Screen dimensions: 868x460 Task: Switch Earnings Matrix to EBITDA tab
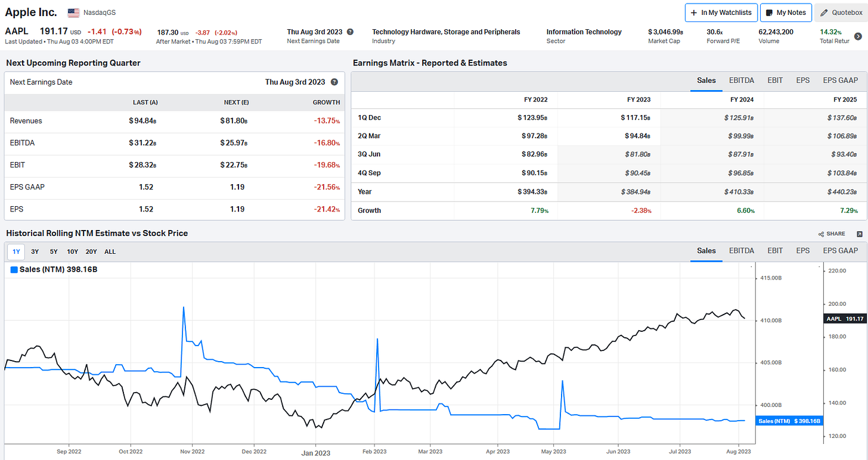(x=742, y=80)
